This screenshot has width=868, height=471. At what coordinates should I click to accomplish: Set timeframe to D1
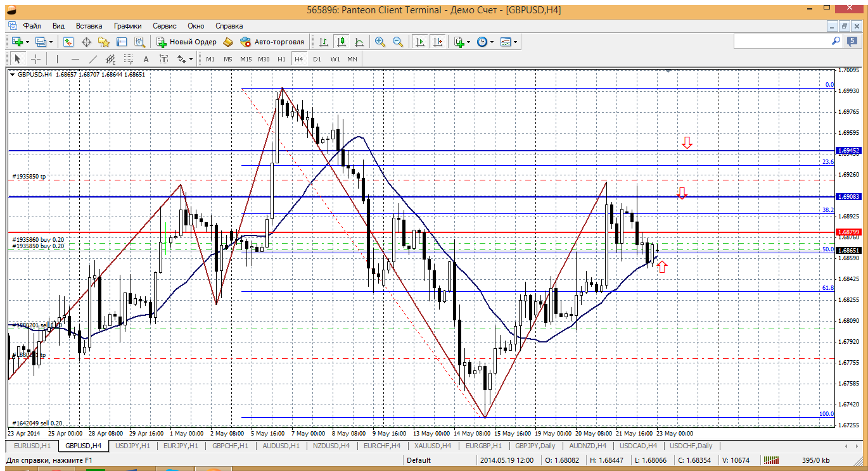(x=317, y=59)
